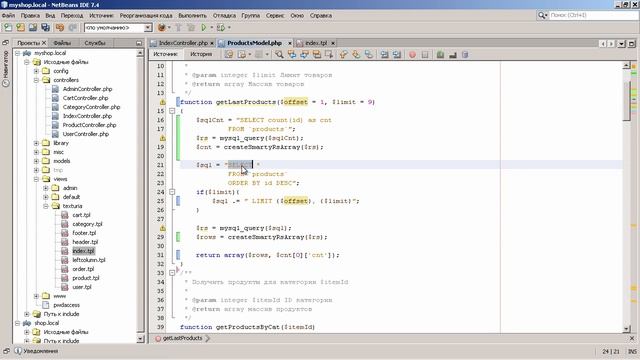Start macro recording with the red icon
Image resolution: width=640 pixels, height=360 pixels.
click(412, 54)
